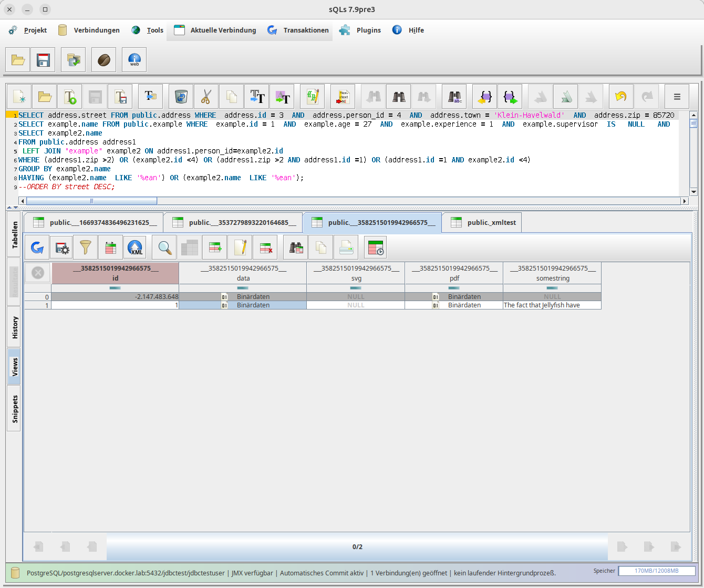Click the floppy disk with gear icon

click(x=62, y=247)
